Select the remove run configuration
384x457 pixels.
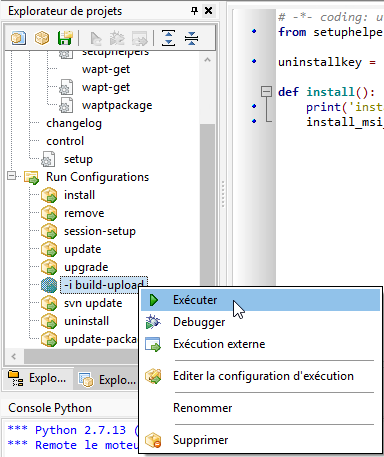(84, 213)
